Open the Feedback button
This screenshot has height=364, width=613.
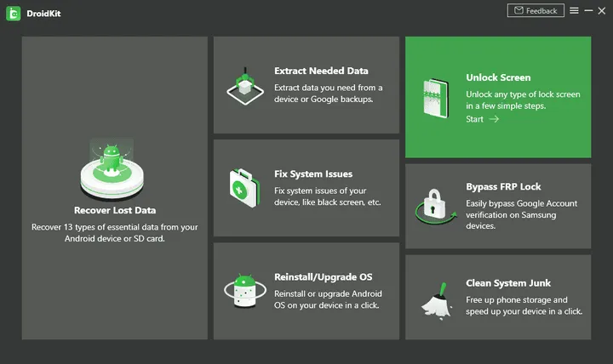coord(536,11)
